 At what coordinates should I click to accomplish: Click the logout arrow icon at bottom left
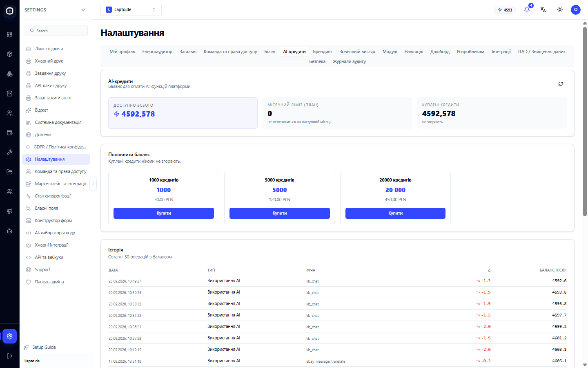click(10, 356)
